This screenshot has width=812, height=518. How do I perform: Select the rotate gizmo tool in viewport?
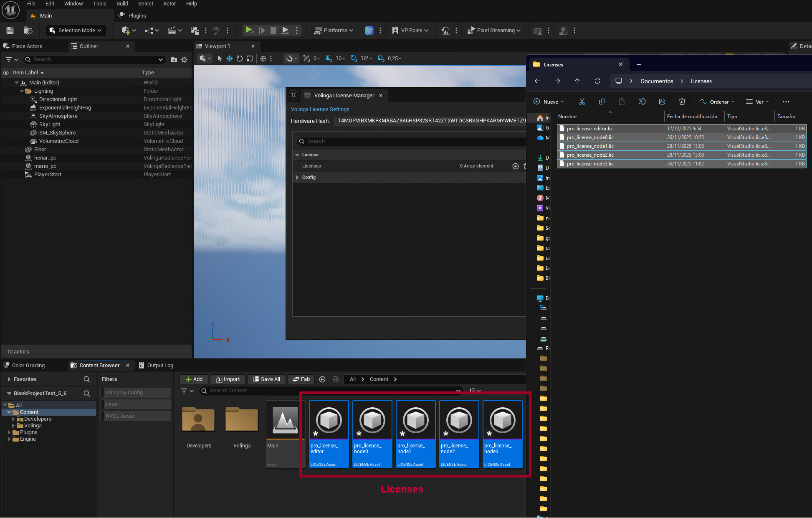[x=240, y=58]
